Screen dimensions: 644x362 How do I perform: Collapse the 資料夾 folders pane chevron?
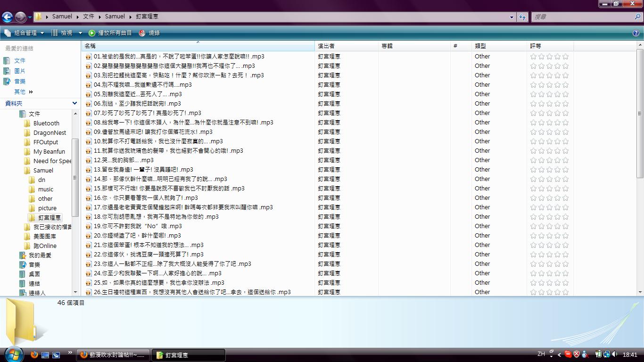coord(74,103)
